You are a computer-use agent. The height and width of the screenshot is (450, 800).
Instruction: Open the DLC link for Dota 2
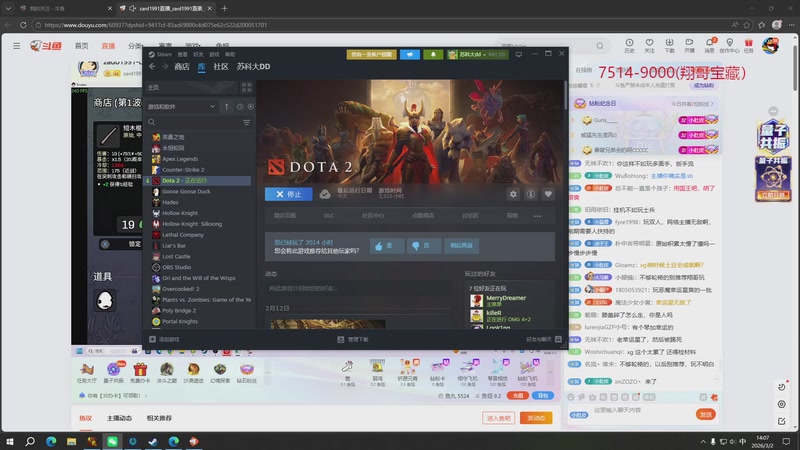329,216
